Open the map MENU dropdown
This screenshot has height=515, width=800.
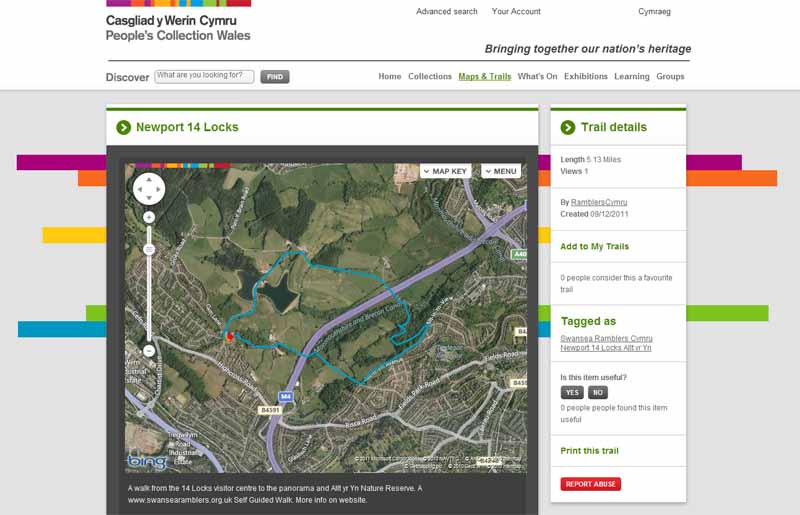pos(500,171)
